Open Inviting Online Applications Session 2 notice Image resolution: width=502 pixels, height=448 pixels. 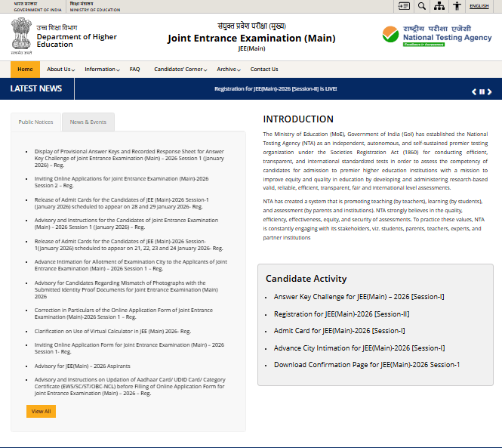coord(122,182)
